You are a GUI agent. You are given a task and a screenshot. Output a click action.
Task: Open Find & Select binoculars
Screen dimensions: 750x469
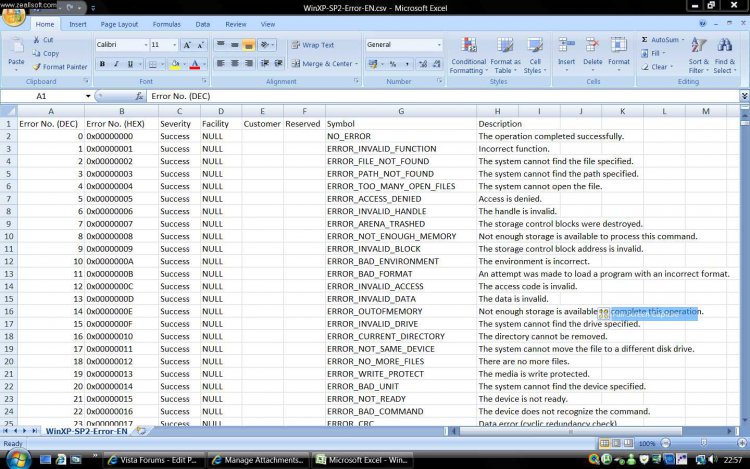coord(725,56)
